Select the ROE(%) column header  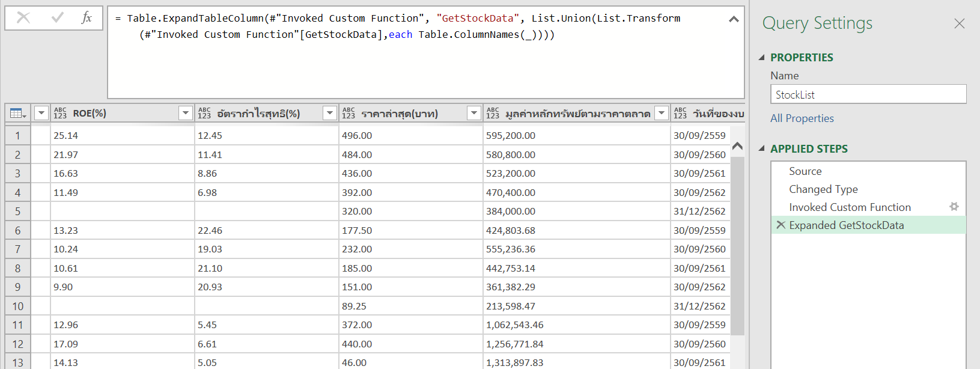[x=123, y=113]
